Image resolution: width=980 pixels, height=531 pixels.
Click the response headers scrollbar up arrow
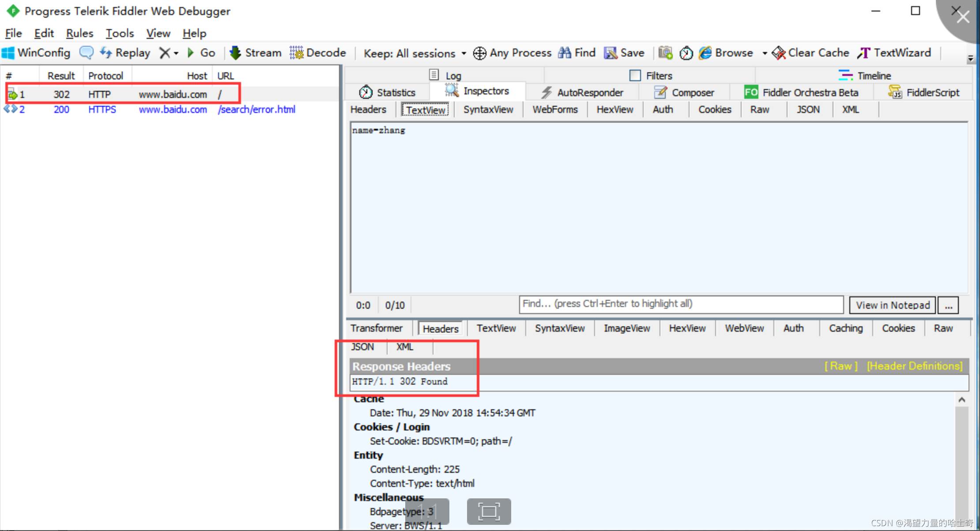(962, 400)
